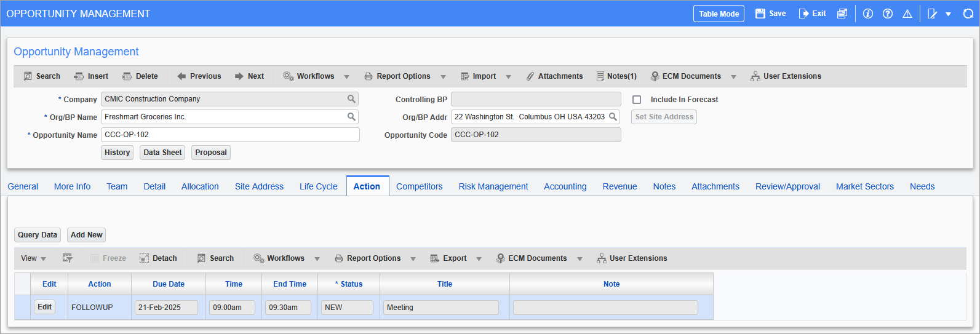Open the Import dropdown arrow
This screenshot has width=980, height=334.
pos(508,77)
